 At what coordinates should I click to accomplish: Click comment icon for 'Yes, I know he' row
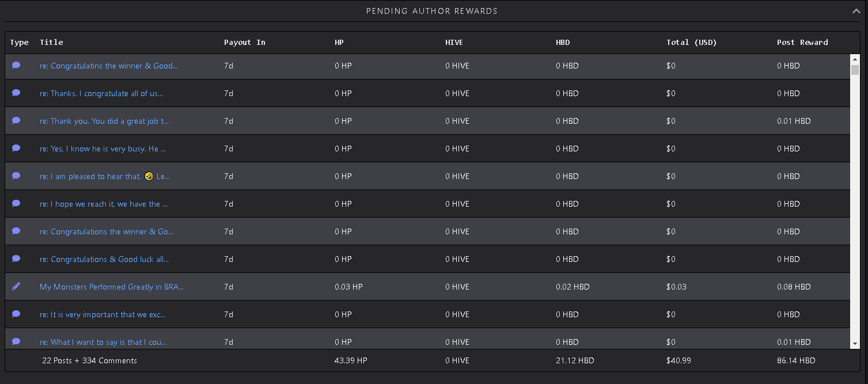coord(16,148)
